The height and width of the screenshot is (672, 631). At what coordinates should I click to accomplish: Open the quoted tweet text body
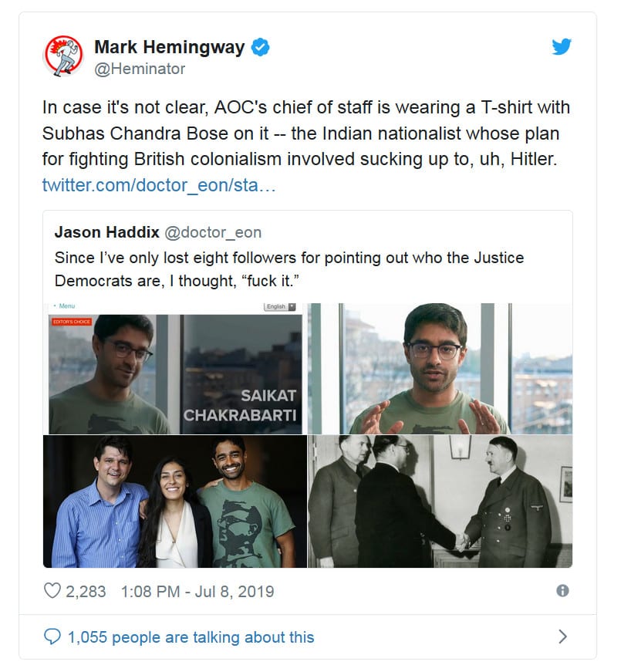(x=289, y=269)
